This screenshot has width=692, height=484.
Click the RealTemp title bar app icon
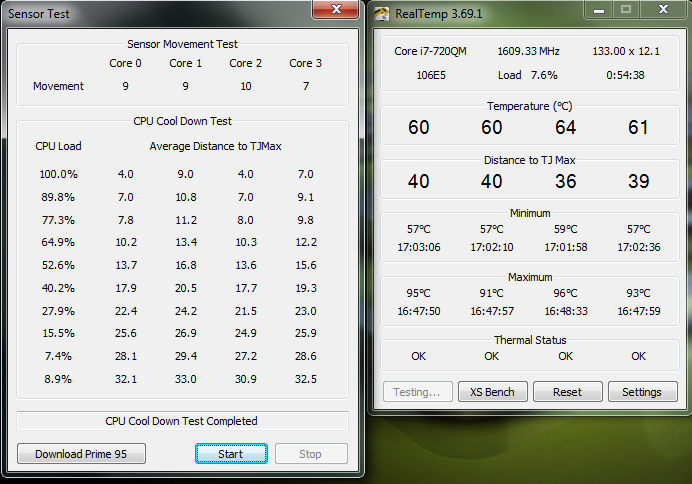382,13
